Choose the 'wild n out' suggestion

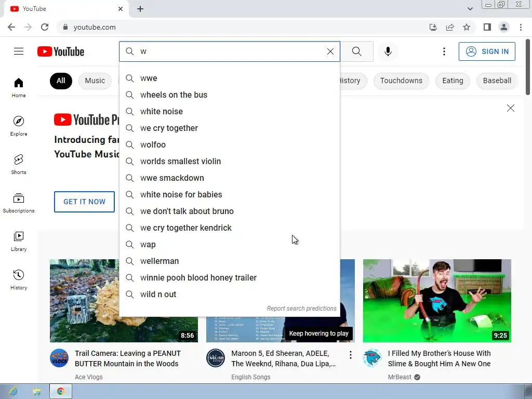(229, 294)
